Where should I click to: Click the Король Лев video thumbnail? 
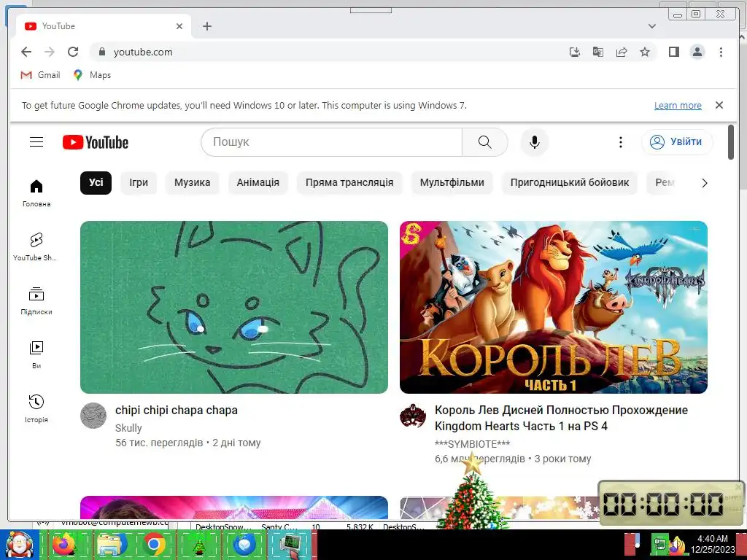(554, 307)
